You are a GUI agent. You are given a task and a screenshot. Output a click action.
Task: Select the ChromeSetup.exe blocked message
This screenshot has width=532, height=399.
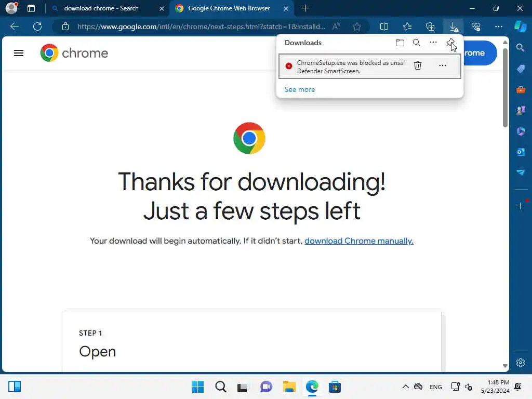coord(351,67)
